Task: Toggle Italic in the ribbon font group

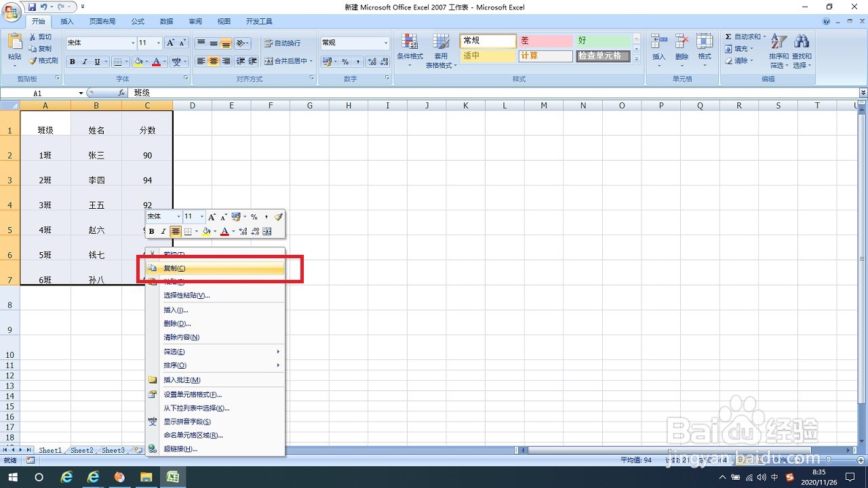Action: click(x=85, y=62)
